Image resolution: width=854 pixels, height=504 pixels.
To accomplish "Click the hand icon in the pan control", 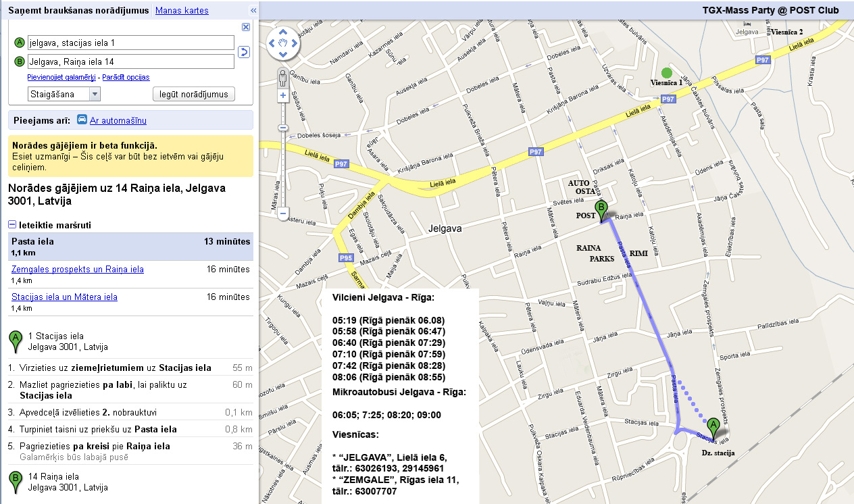I will (x=283, y=43).
